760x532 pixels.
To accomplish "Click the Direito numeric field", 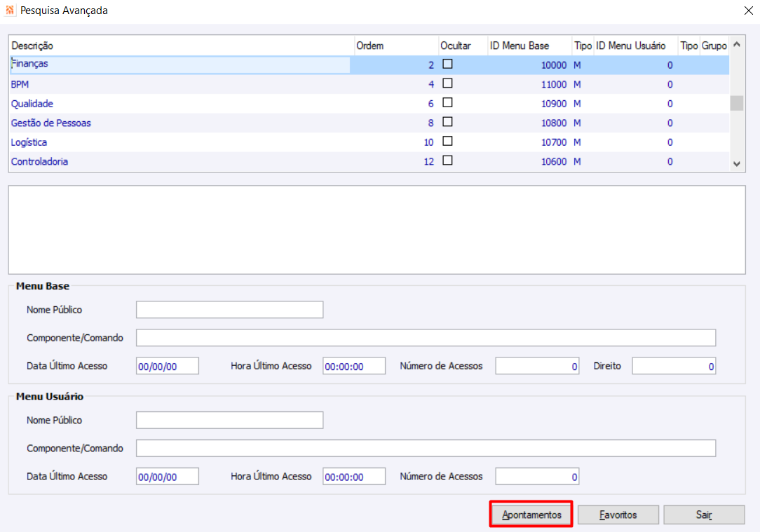I will (674, 367).
